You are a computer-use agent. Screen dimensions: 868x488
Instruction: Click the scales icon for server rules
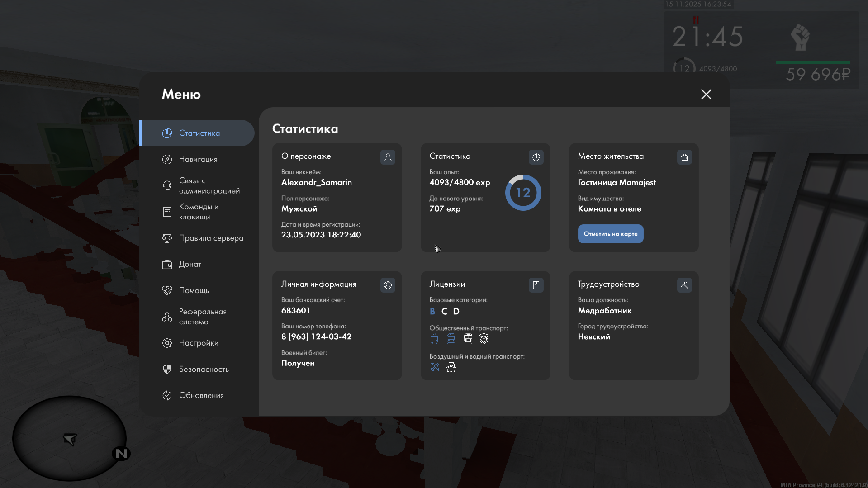pos(167,238)
